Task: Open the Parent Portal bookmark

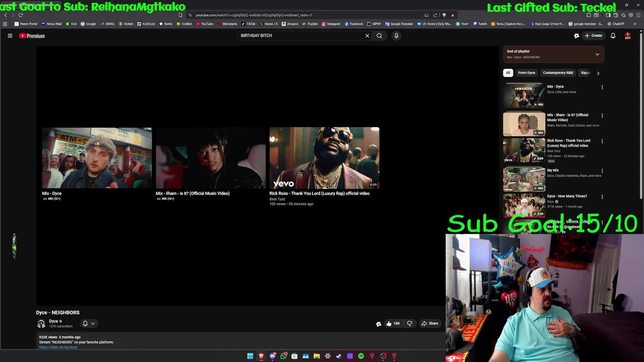Action: (26, 24)
